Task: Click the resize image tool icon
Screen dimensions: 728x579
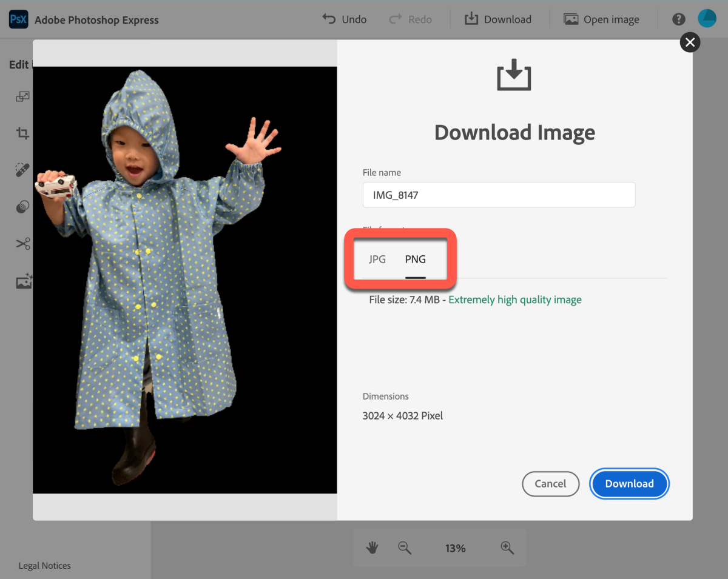Action: pos(23,96)
